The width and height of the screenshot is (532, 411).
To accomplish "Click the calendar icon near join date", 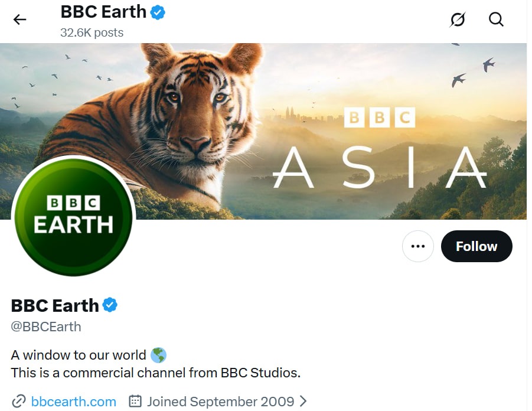I will (135, 402).
